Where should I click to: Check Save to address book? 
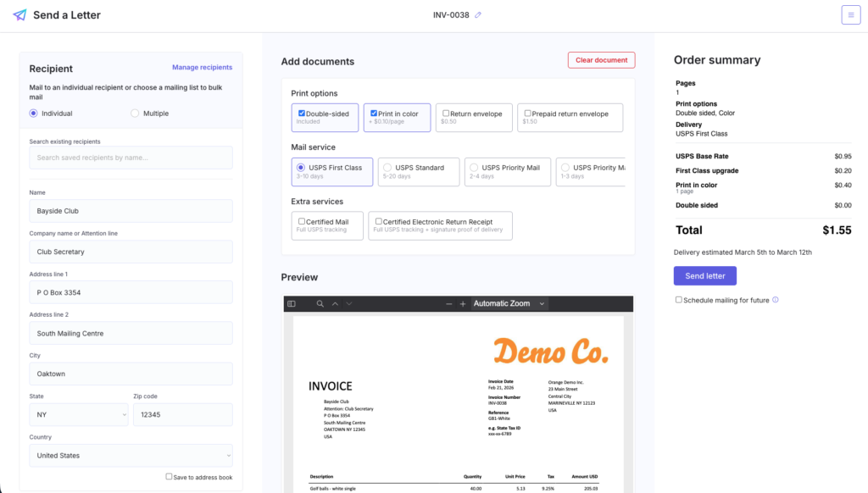tap(170, 477)
